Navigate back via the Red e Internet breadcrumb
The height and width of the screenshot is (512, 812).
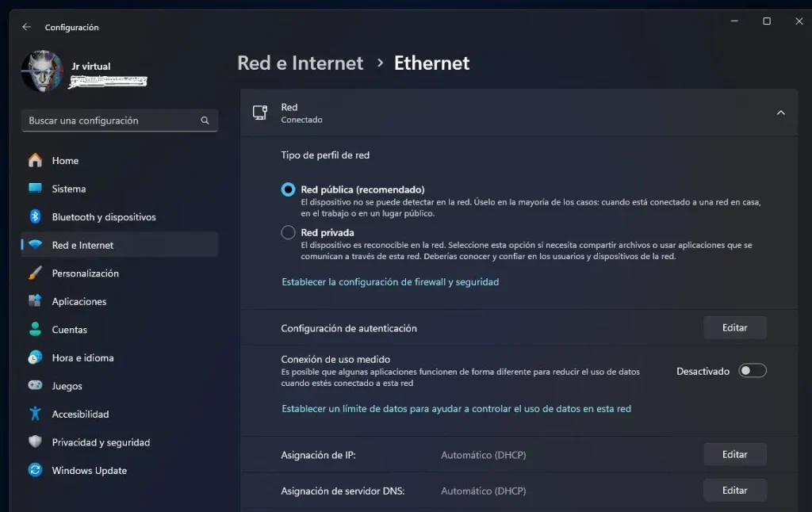[300, 63]
